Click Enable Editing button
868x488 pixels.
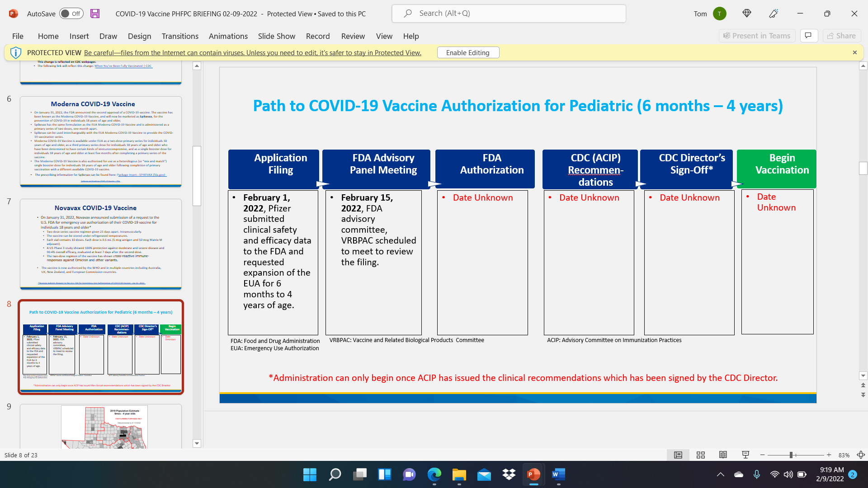[468, 53]
